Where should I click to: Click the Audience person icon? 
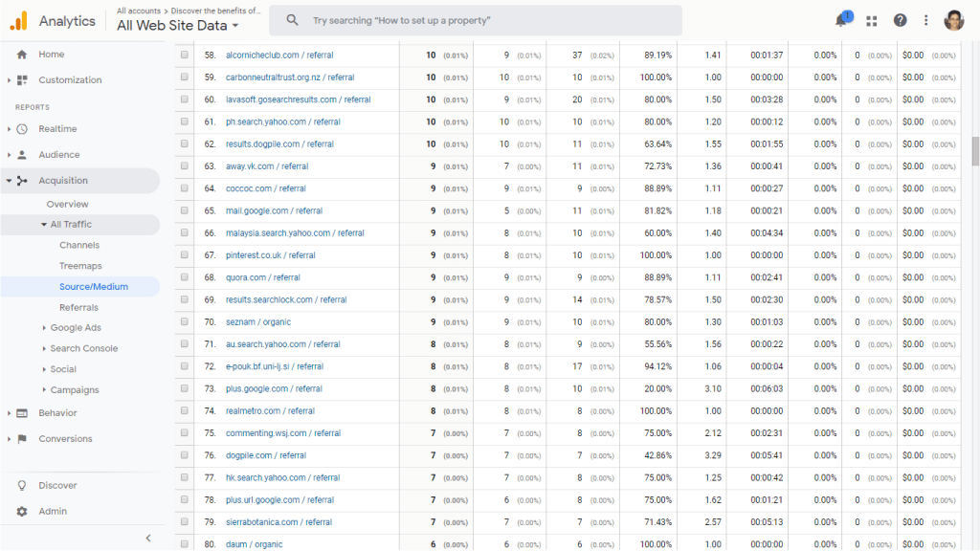tap(22, 154)
